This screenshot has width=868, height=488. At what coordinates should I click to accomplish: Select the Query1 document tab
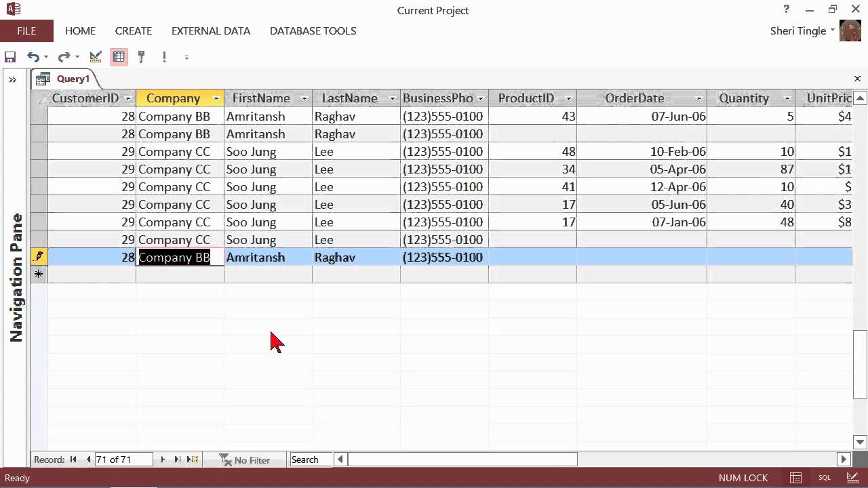(66, 79)
